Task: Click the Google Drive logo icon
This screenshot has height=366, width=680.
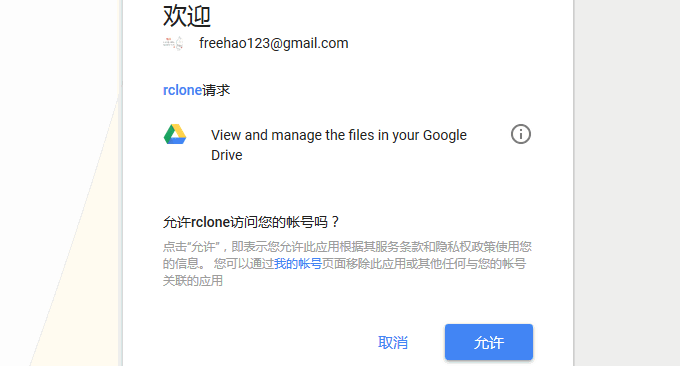Action: [x=175, y=134]
